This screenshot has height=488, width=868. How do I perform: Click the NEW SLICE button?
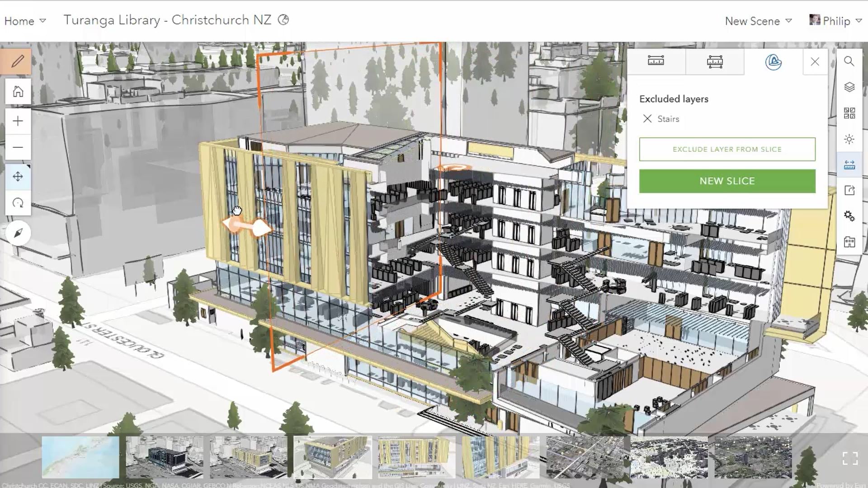pyautogui.click(x=727, y=181)
